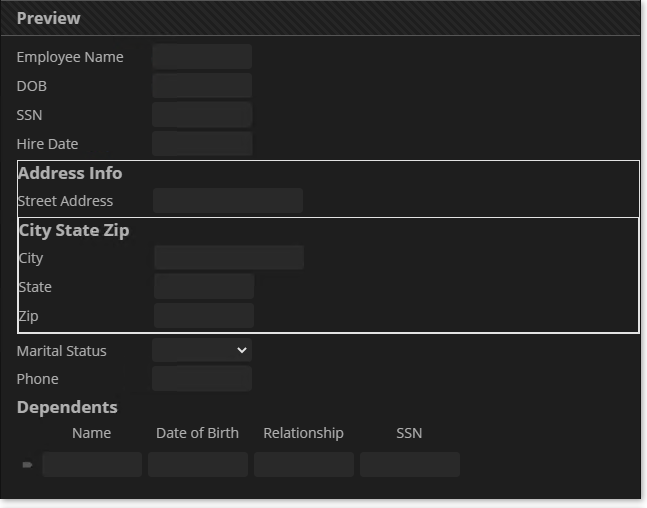Screen dimensions: 647x508
Task: Select the employee SSN field below DOB
Action: point(202,115)
